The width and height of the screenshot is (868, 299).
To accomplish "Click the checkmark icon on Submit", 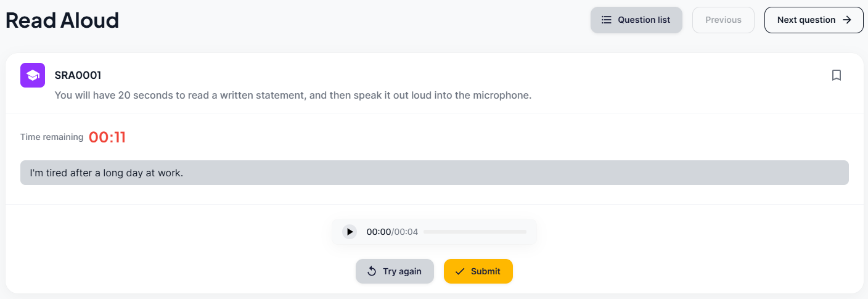I will (459, 271).
